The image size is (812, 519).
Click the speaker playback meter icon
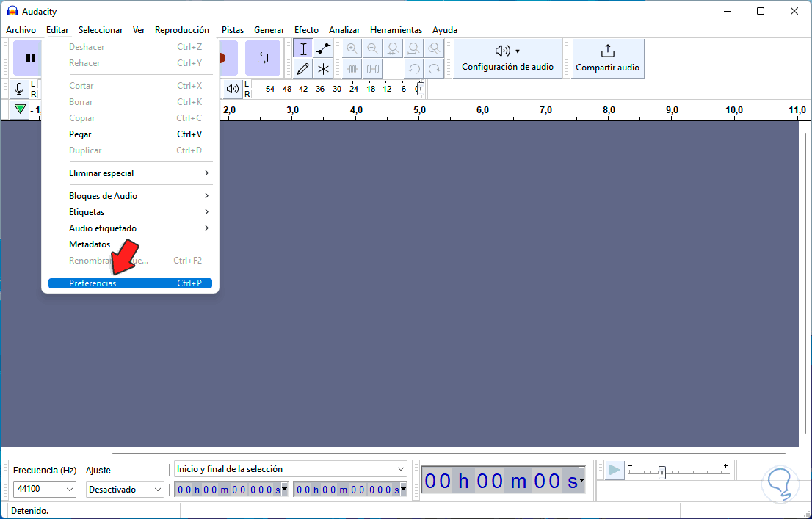coord(233,89)
